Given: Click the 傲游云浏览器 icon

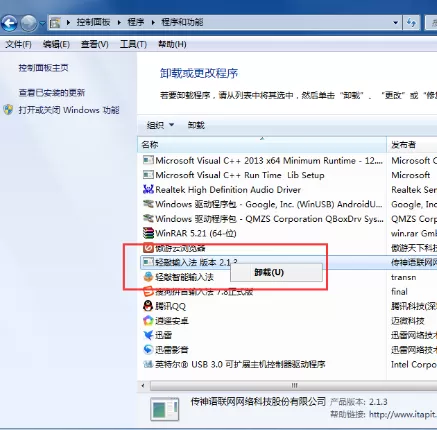Looking at the screenshot, I should (x=148, y=248).
